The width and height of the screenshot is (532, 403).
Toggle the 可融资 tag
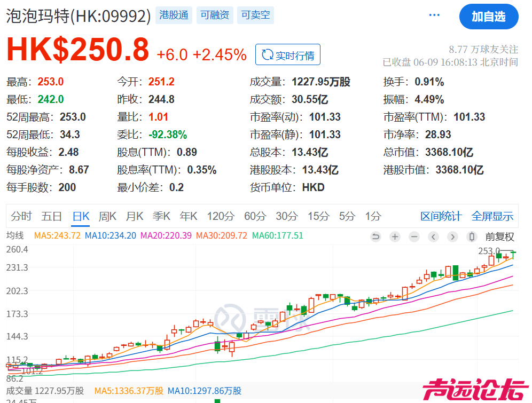[215, 15]
